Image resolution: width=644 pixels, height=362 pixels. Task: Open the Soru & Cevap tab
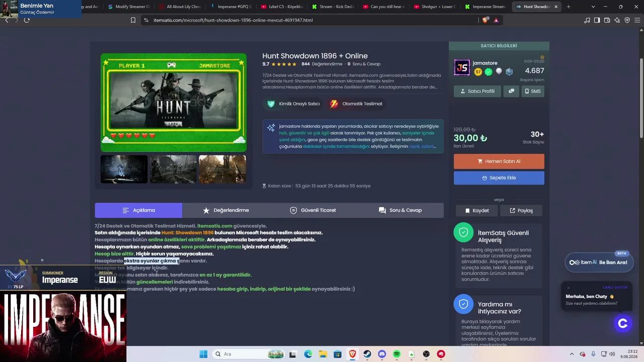400,210
